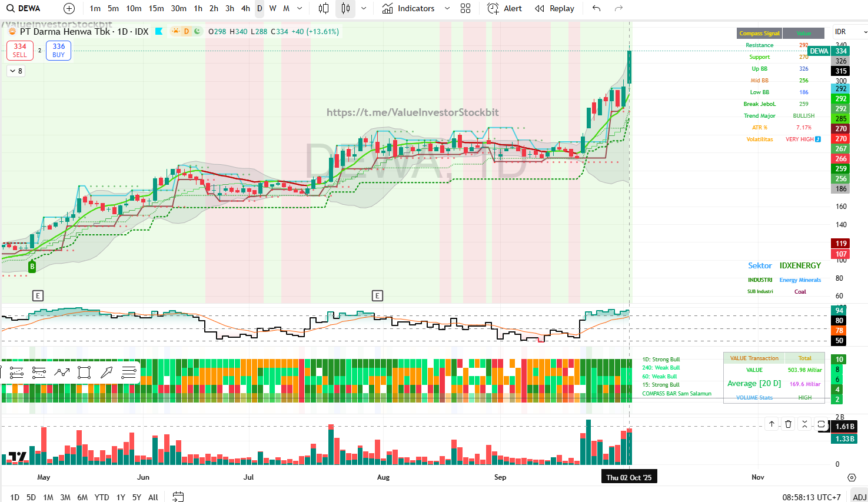Set date range to 3M
Screen dimensions: 868x502
[65, 497]
